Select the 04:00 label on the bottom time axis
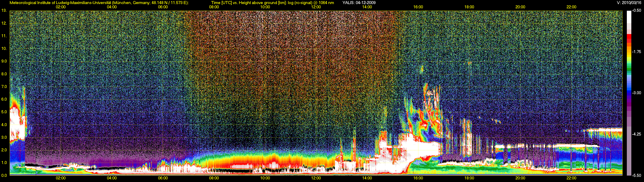This screenshot has width=644, height=182. [x=112, y=178]
